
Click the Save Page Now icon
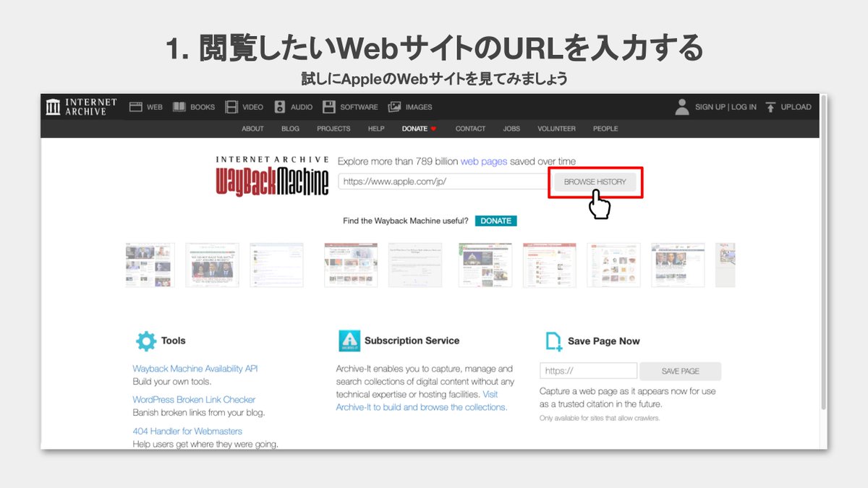point(554,341)
